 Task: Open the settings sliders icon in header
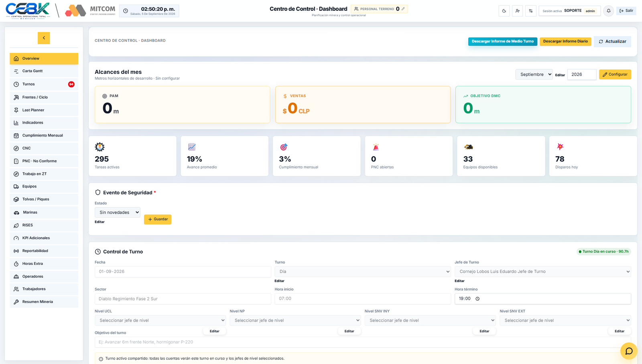[531, 11]
